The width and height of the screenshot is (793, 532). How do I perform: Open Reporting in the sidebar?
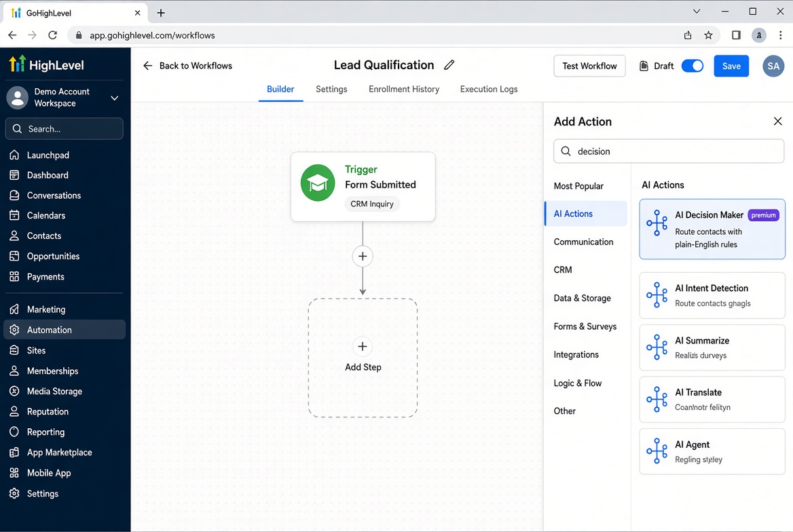[x=45, y=432]
